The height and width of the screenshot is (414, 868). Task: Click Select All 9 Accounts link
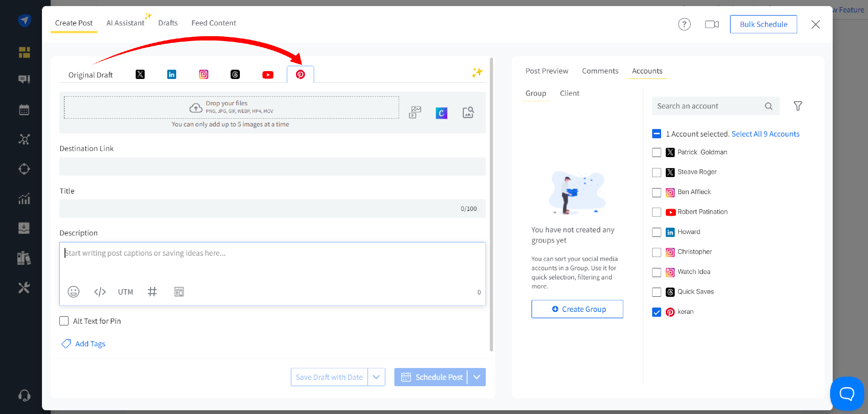(x=765, y=134)
